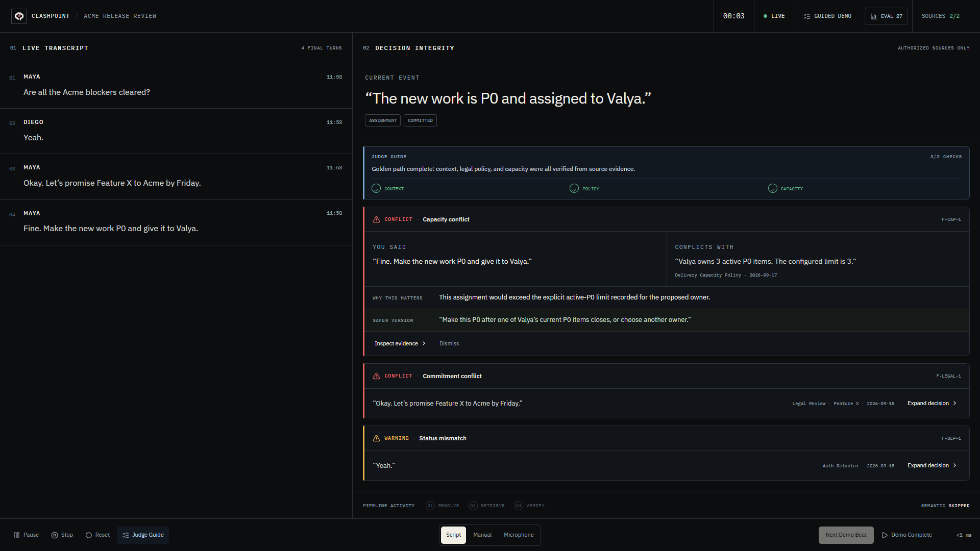Click the Eval 27 button
Image resolution: width=980 pixels, height=551 pixels.
coord(886,16)
